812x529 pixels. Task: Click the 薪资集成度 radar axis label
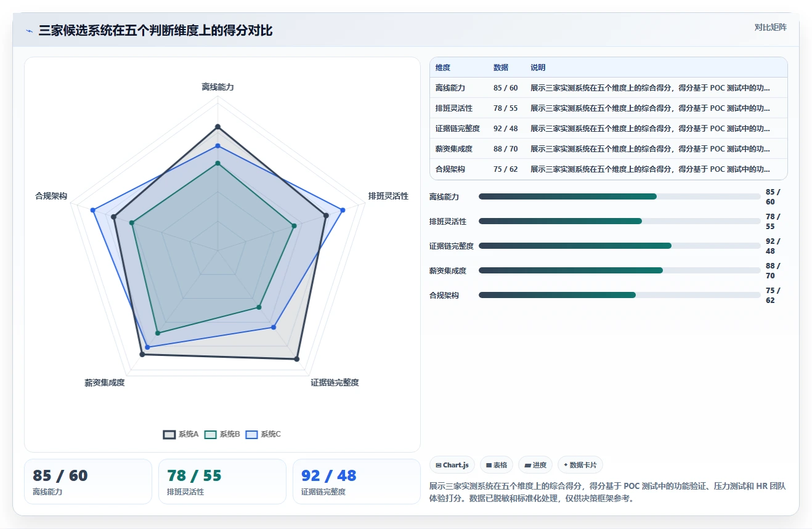pyautogui.click(x=105, y=383)
